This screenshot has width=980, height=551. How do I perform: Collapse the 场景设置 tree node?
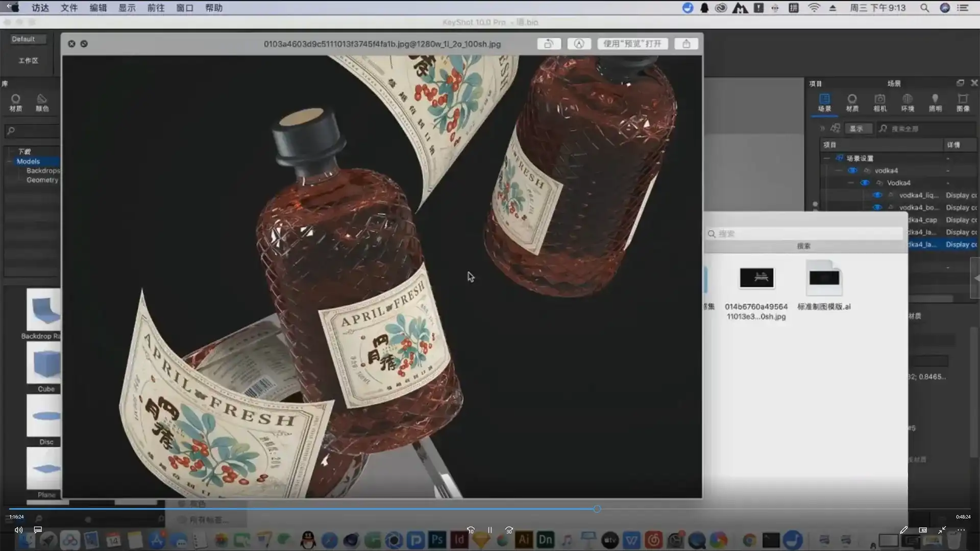pyautogui.click(x=827, y=158)
